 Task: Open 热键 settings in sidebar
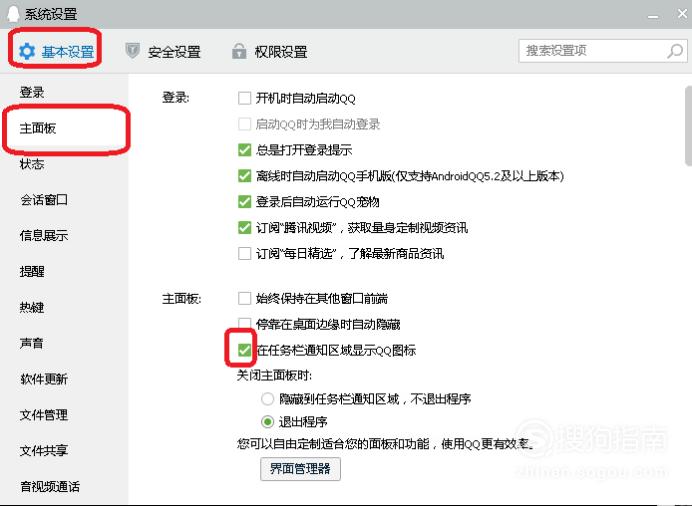click(x=32, y=307)
